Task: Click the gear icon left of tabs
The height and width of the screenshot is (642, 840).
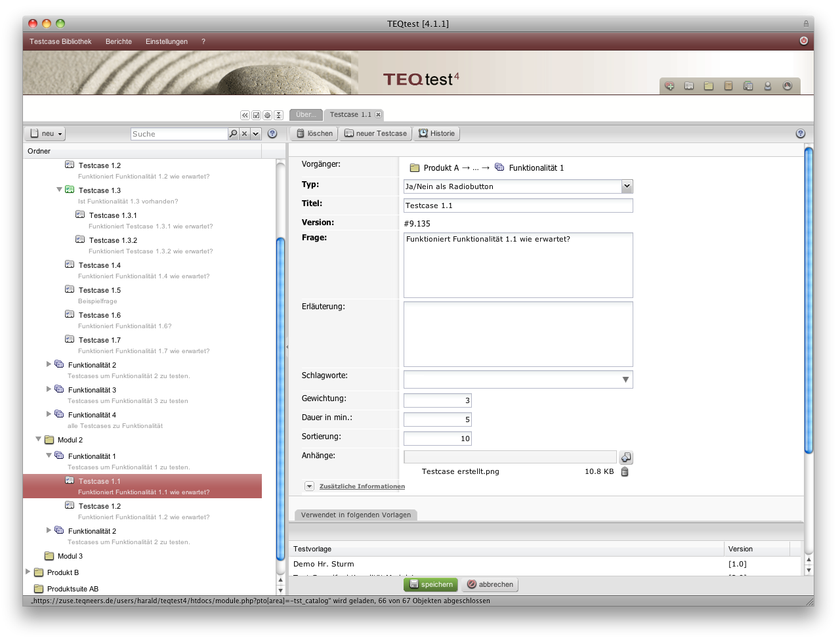Action: point(267,115)
